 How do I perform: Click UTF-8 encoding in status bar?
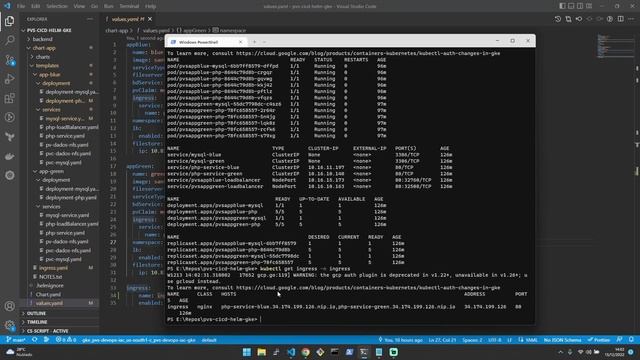tap(494, 340)
